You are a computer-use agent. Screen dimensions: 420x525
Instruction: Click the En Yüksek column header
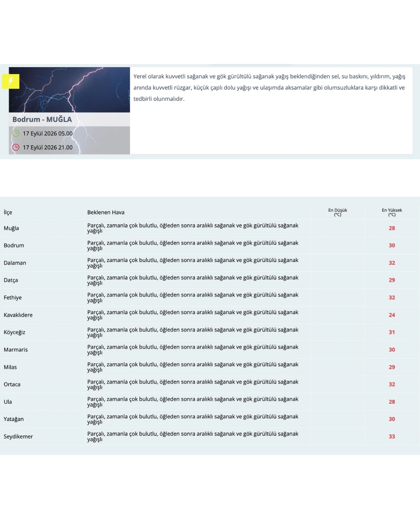(392, 212)
